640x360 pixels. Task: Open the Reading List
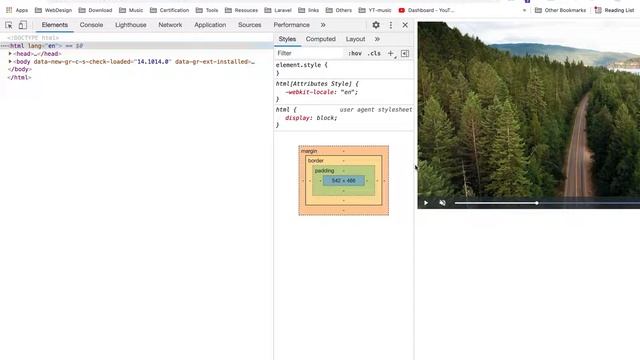(x=614, y=10)
